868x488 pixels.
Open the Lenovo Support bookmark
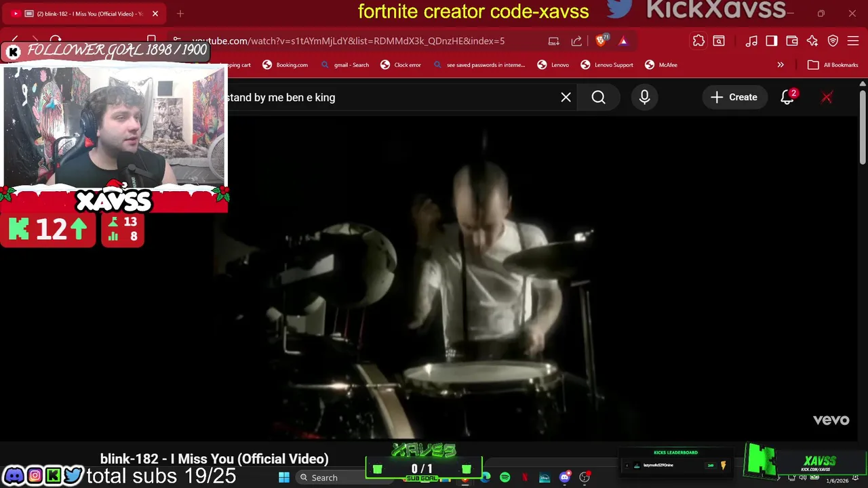coord(607,65)
